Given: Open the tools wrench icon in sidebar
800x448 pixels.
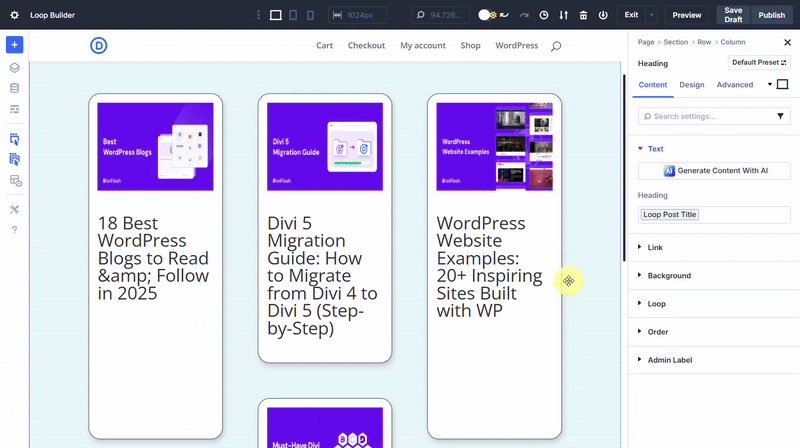Looking at the screenshot, I should 14,209.
